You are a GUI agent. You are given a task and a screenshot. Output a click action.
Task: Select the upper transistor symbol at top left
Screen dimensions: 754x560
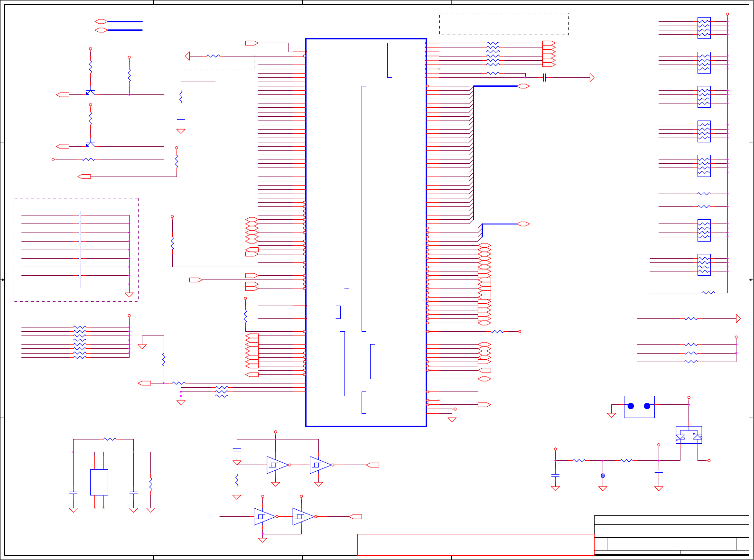click(90, 92)
